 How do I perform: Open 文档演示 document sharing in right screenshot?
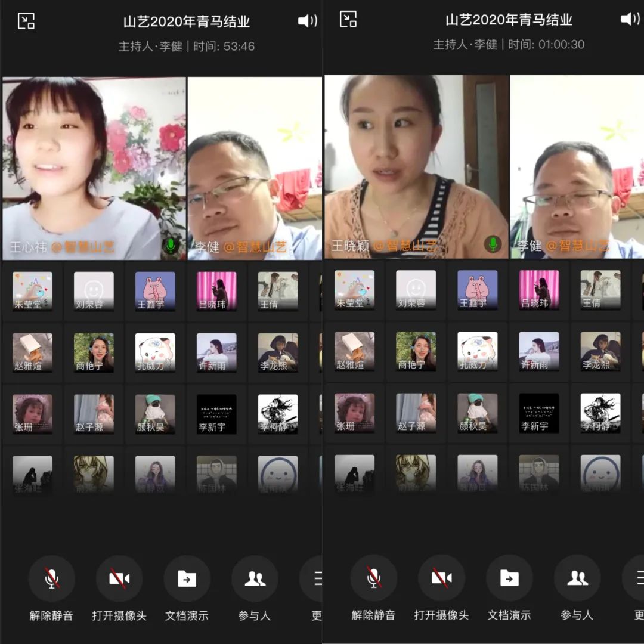pos(509,578)
